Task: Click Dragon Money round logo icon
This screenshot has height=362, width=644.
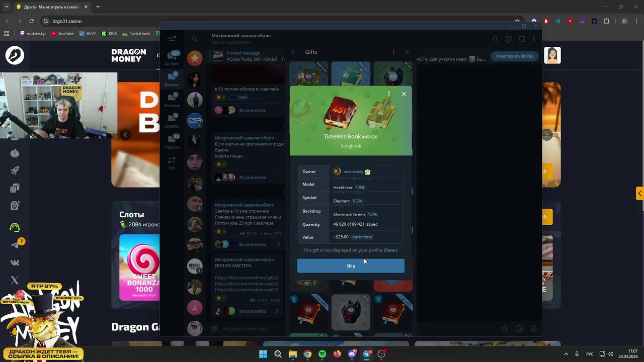Action: tap(15, 55)
